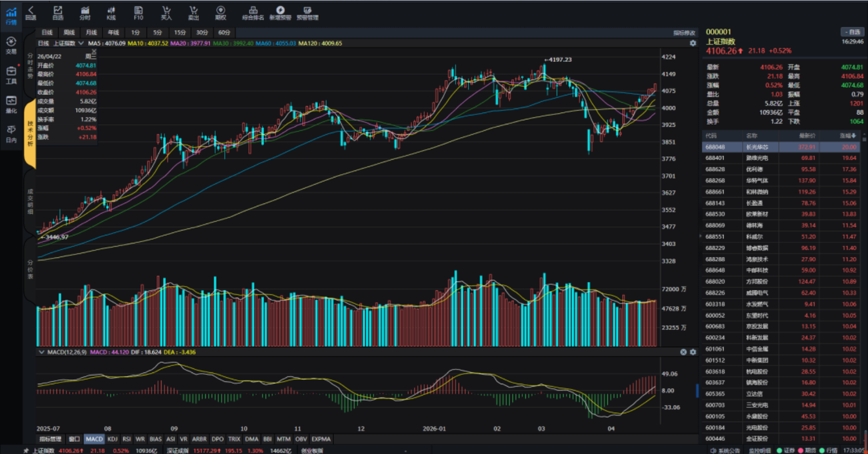The width and height of the screenshot is (868, 454).
Task: Open the 交易 sidebar icon
Action: click(x=11, y=45)
